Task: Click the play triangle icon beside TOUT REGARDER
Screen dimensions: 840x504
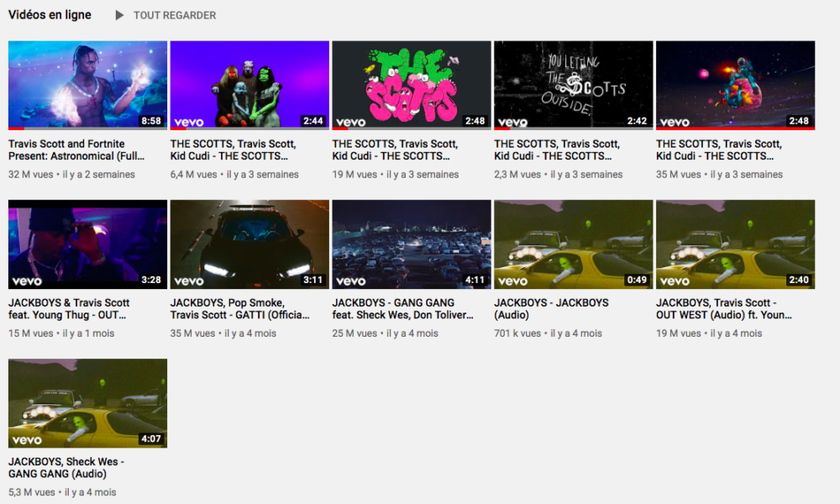Action: click(119, 15)
